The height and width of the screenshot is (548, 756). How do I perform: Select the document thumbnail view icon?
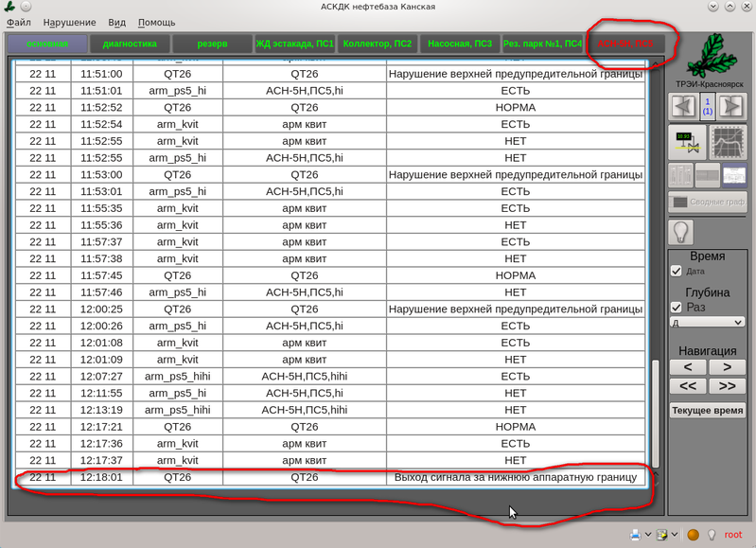click(x=734, y=175)
